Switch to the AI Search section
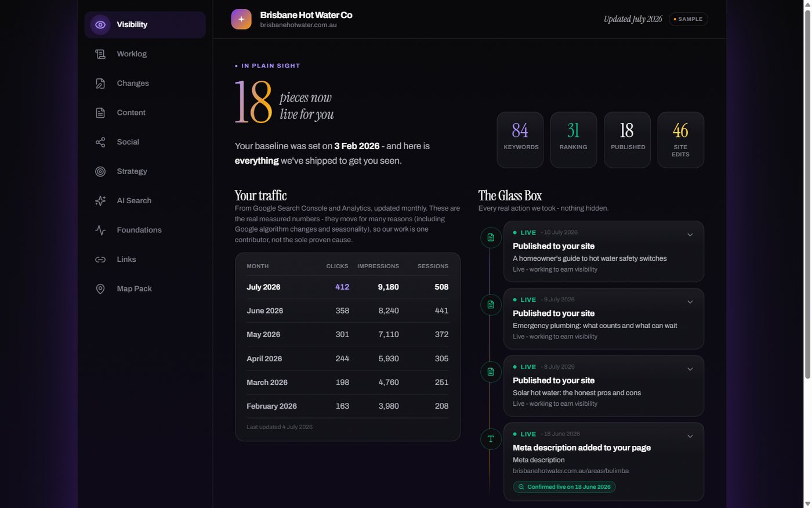 tap(145, 201)
